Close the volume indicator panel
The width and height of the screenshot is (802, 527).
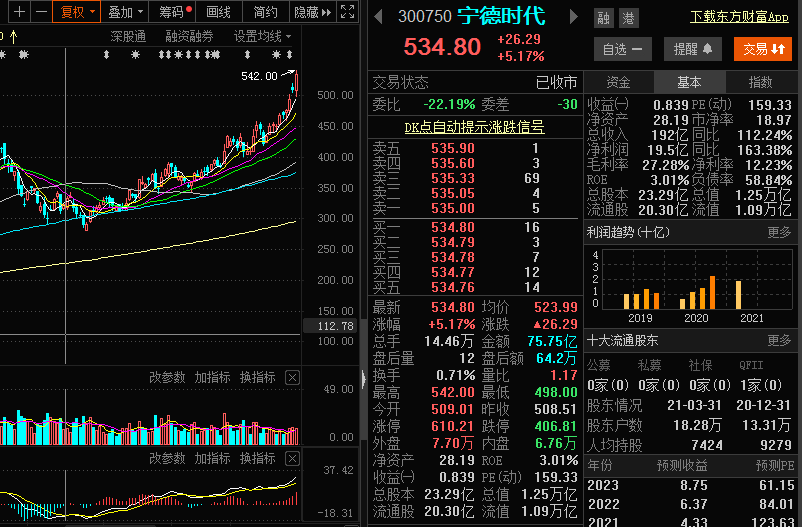pyautogui.click(x=292, y=378)
